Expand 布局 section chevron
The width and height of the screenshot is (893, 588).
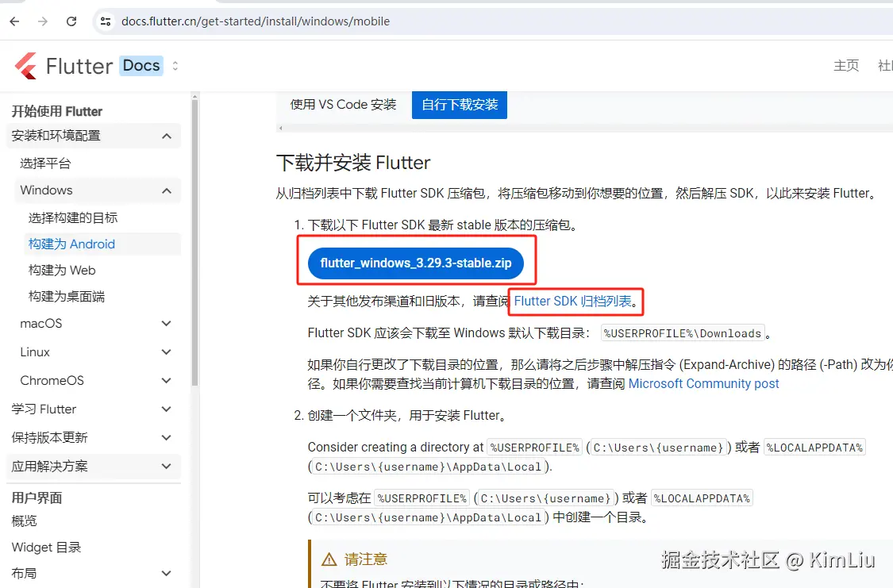[x=167, y=573]
